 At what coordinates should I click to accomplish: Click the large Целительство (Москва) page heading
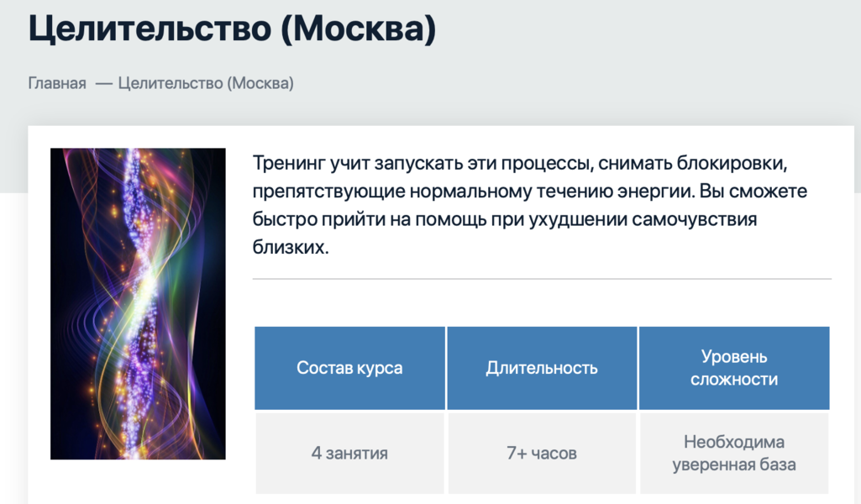pos(233,30)
